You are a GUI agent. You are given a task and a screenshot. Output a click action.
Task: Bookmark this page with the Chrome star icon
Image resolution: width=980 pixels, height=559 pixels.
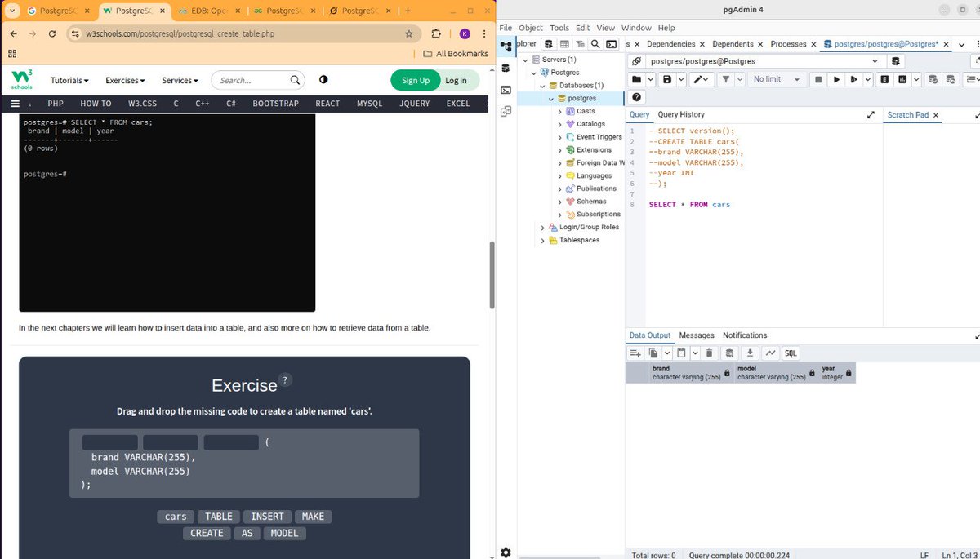click(409, 34)
